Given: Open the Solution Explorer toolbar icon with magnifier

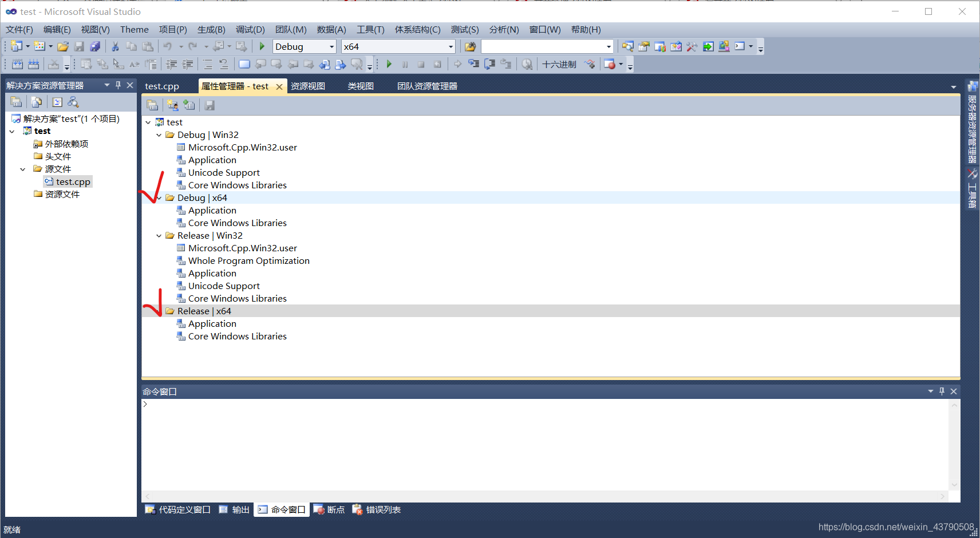Looking at the screenshot, I should pyautogui.click(x=627, y=46).
